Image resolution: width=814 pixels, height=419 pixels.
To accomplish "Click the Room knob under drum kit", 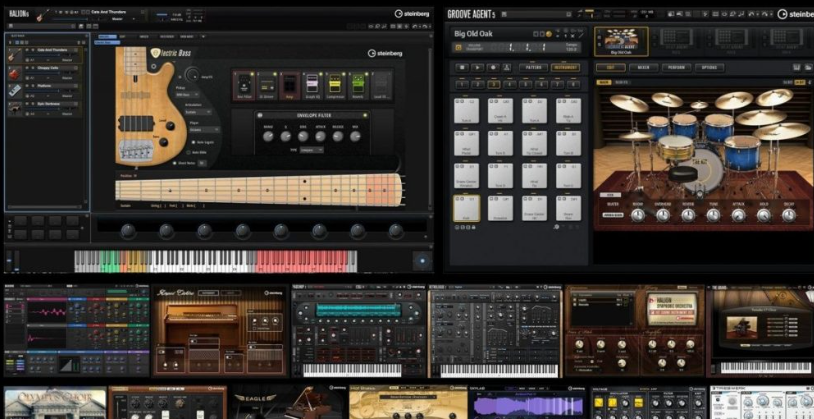I will coord(637,215).
